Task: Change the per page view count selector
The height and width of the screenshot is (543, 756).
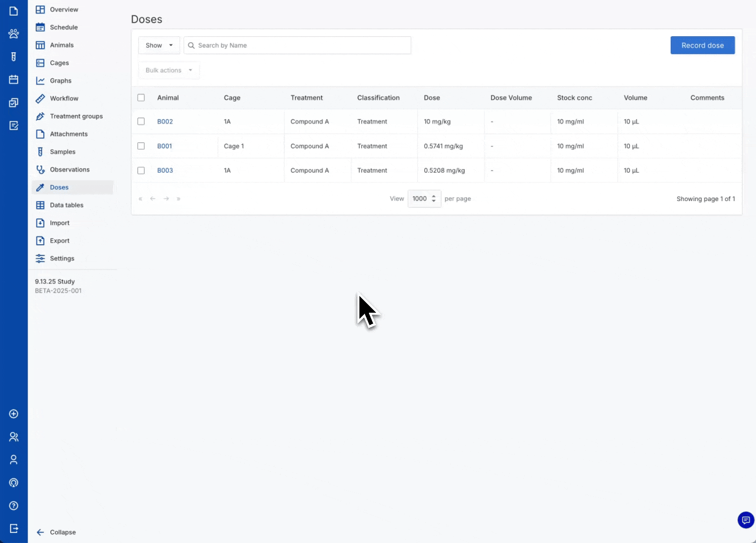Action: coord(424,199)
